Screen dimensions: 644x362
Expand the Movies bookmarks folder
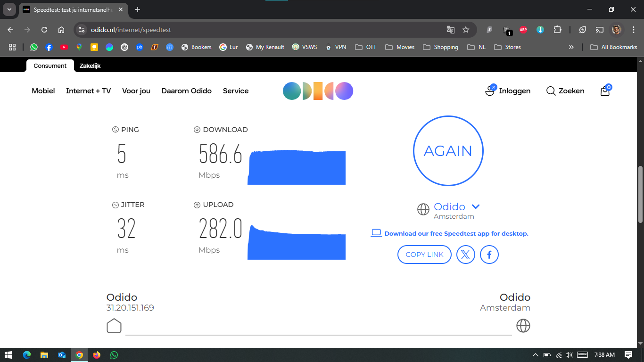pos(400,47)
